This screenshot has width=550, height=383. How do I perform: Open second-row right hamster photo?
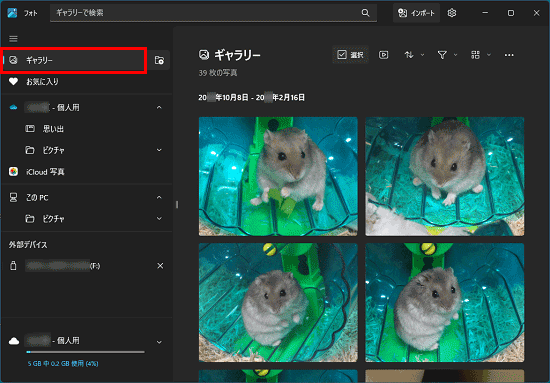point(444,302)
